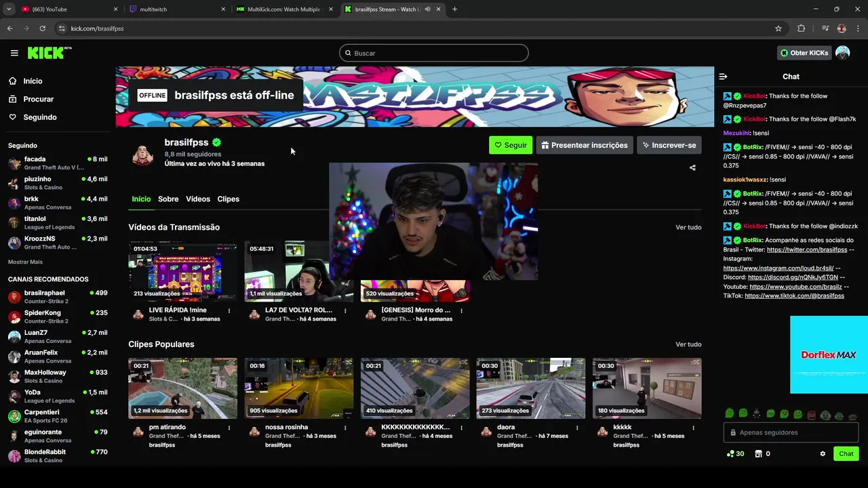Screen dimensions: 868x488
Task: Open the twitter.com/brasilfpss link in chat
Action: tap(807, 249)
